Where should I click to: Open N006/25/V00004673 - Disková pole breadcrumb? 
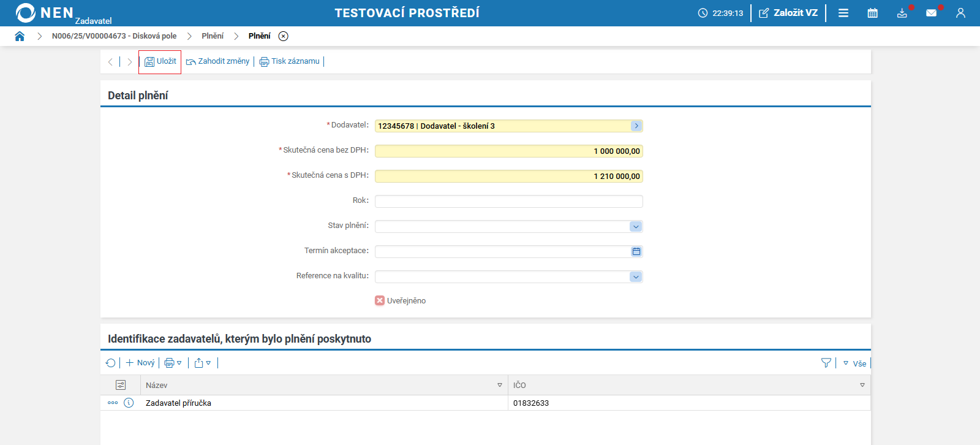[x=114, y=36]
